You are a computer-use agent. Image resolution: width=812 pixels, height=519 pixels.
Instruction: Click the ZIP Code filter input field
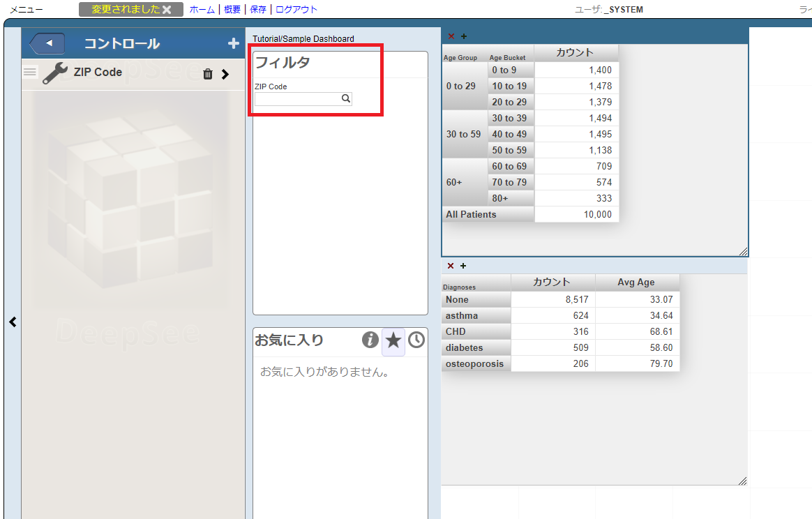click(x=297, y=99)
